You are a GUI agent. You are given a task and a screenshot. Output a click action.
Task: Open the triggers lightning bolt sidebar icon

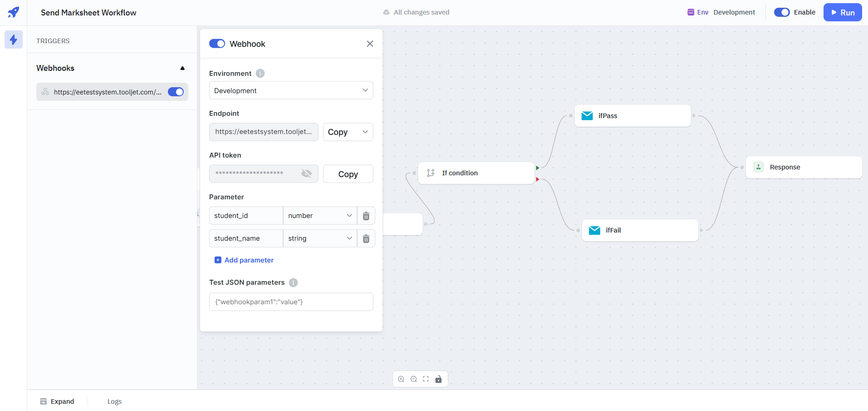[14, 40]
